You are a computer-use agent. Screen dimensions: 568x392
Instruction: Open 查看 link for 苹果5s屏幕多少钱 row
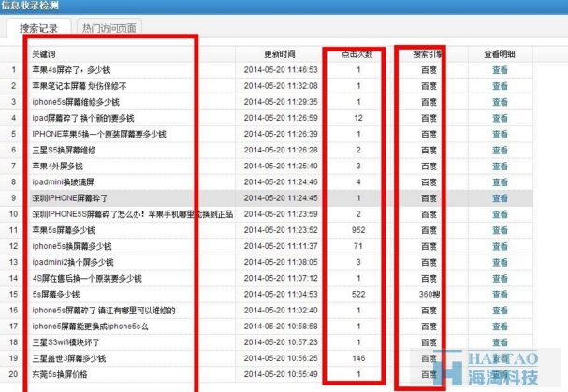pos(500,230)
